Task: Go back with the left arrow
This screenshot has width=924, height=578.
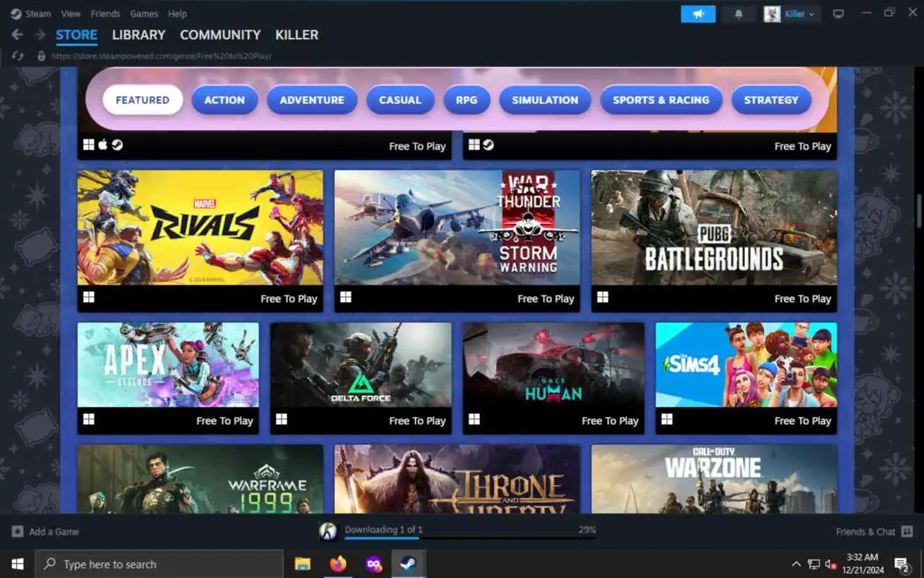Action: 17,35
